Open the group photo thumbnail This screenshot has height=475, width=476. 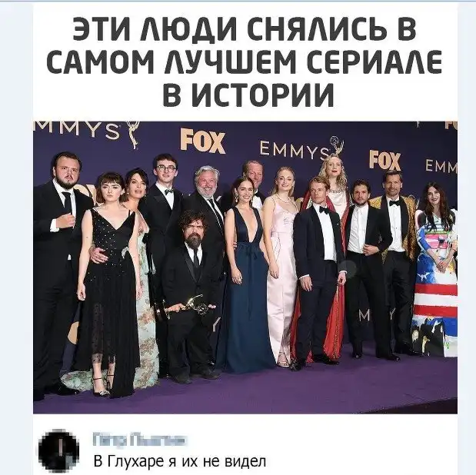pyautogui.click(x=245, y=267)
